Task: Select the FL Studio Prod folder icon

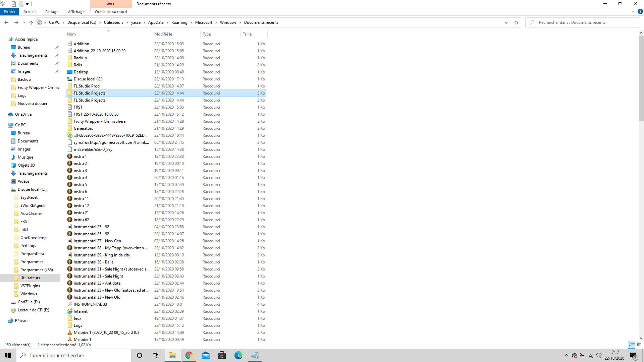Action: (x=70, y=86)
